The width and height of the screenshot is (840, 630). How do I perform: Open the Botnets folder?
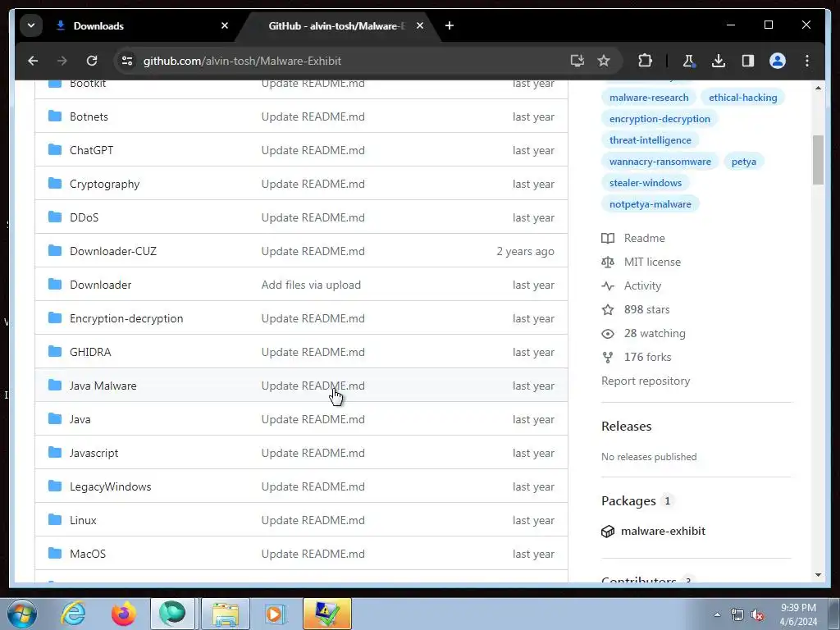click(89, 116)
